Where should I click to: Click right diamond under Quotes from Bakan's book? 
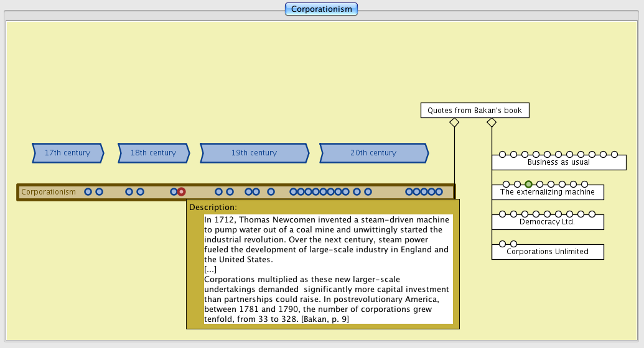(x=492, y=123)
